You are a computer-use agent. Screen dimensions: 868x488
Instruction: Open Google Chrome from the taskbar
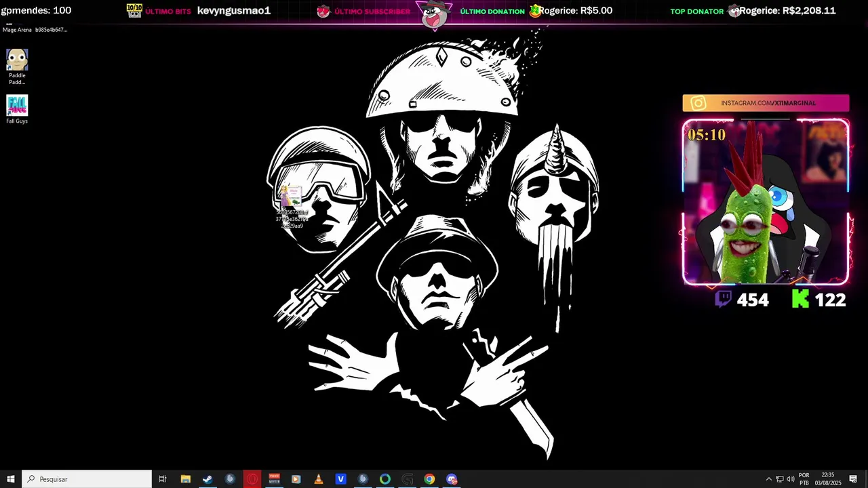tap(429, 479)
